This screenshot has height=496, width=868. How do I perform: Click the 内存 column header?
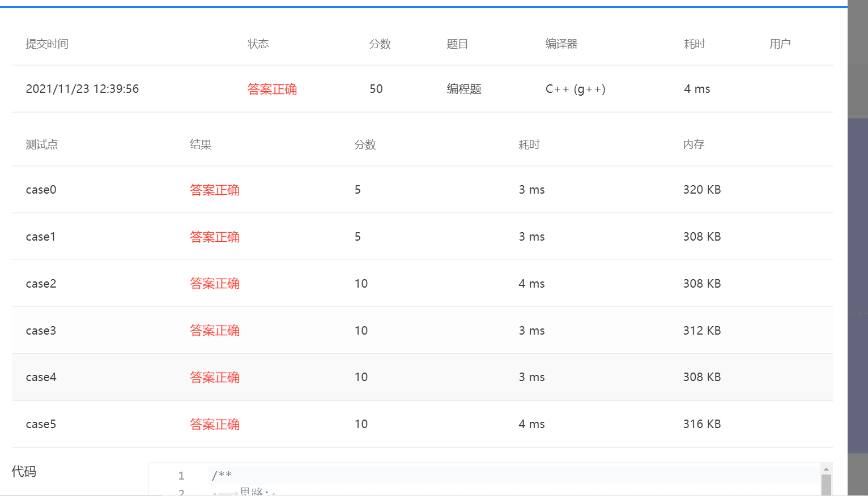[693, 144]
